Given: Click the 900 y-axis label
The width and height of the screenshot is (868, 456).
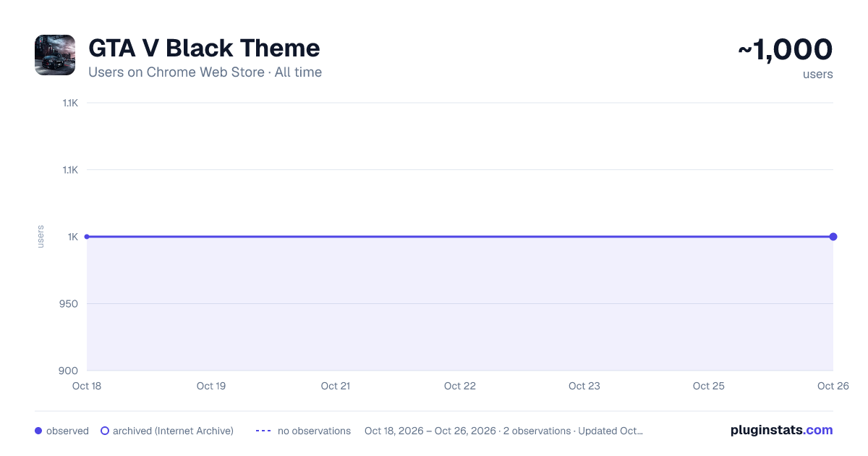Looking at the screenshot, I should coord(69,371).
